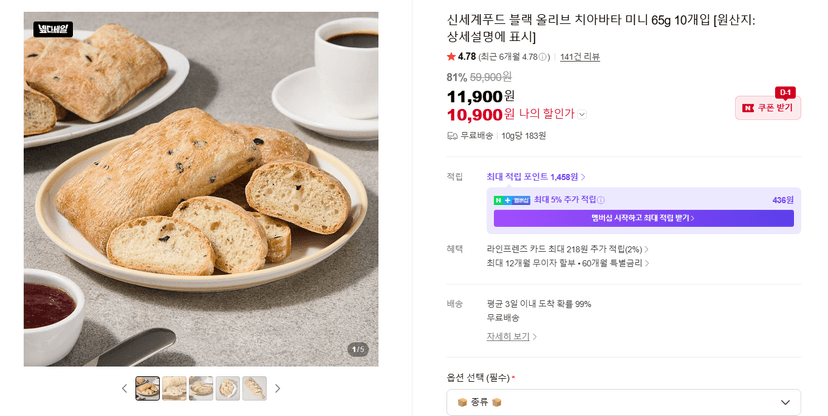Click the 넾다세일 badge on the product image
Viewport: 828px width, 416px height.
click(x=53, y=29)
